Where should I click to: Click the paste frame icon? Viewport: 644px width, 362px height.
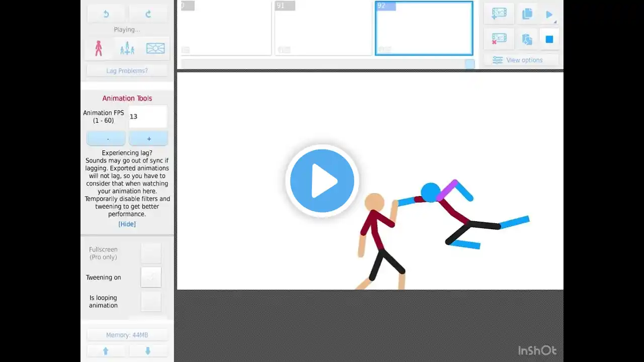[527, 39]
